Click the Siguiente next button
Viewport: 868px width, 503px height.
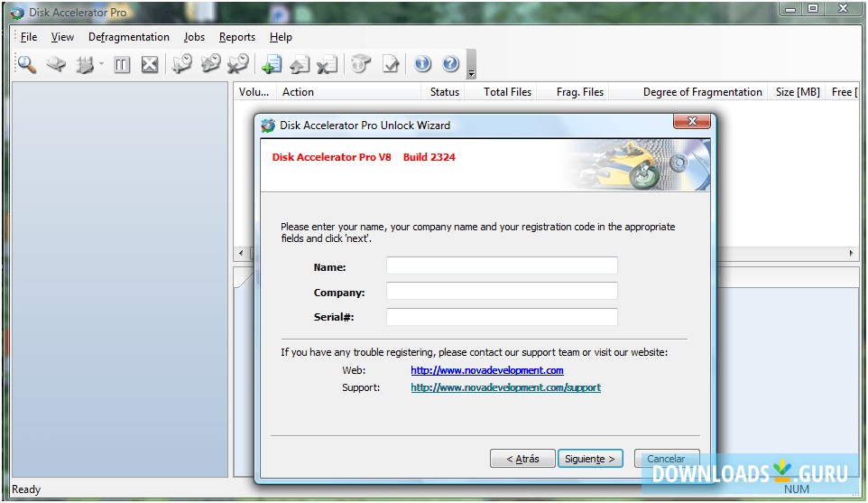point(590,459)
